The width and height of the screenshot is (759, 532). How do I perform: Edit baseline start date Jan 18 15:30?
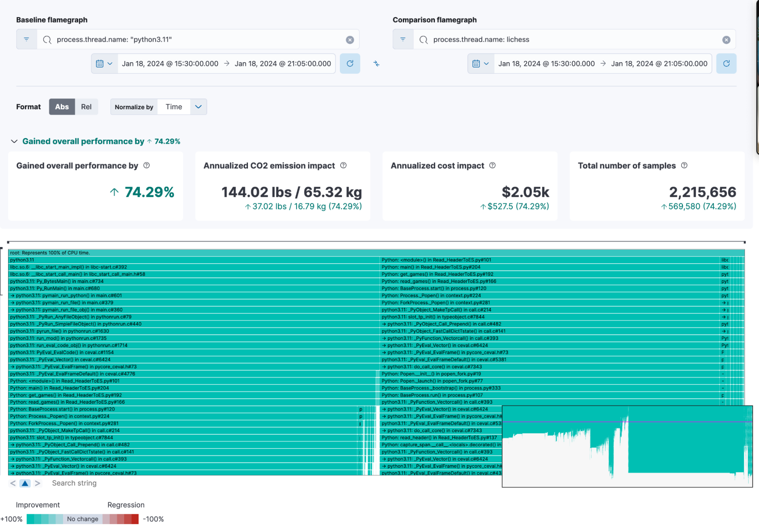170,64
